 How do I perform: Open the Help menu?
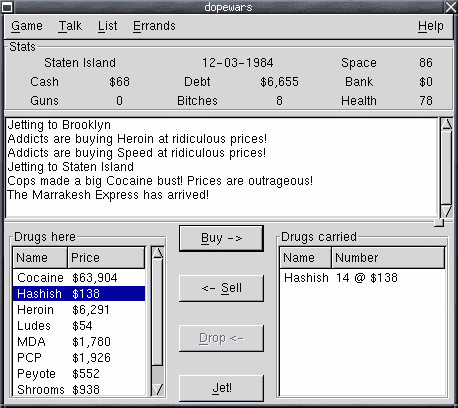pyautogui.click(x=431, y=26)
